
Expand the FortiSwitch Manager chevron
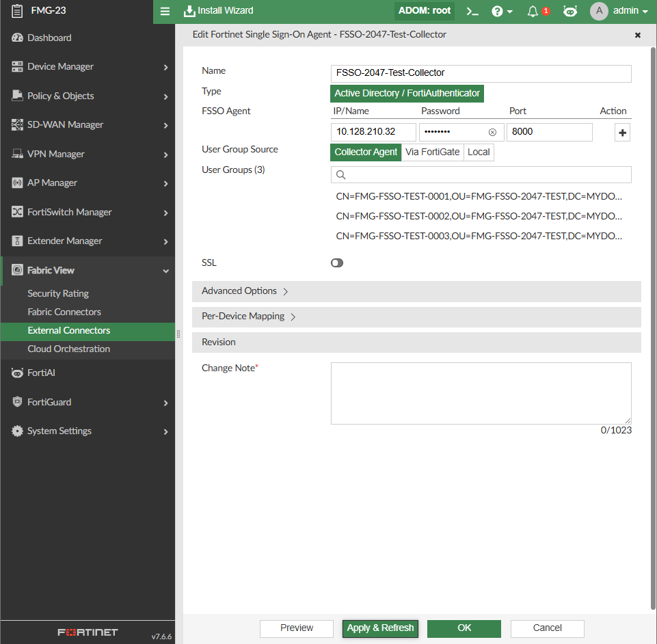166,213
